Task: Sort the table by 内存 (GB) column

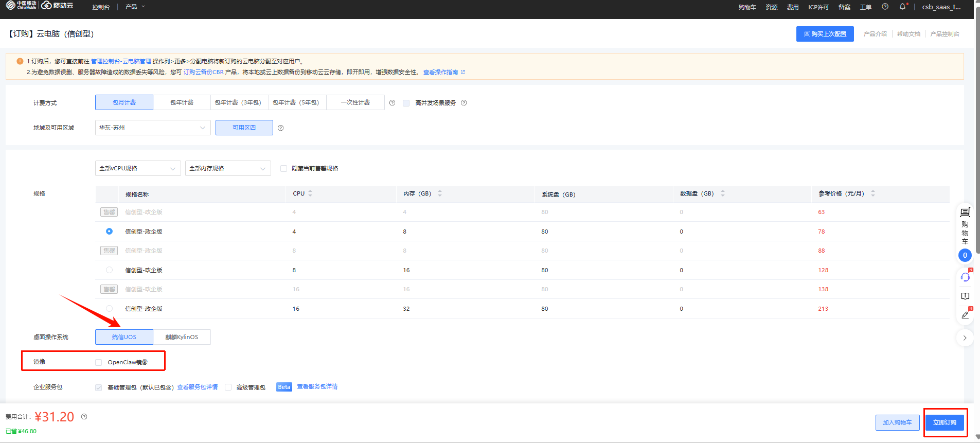Action: point(440,193)
